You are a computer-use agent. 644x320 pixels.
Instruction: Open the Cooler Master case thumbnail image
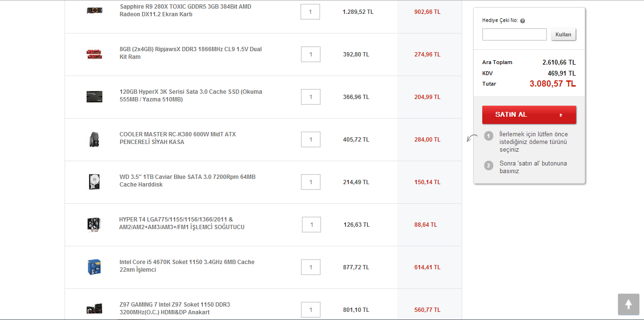[x=94, y=139]
